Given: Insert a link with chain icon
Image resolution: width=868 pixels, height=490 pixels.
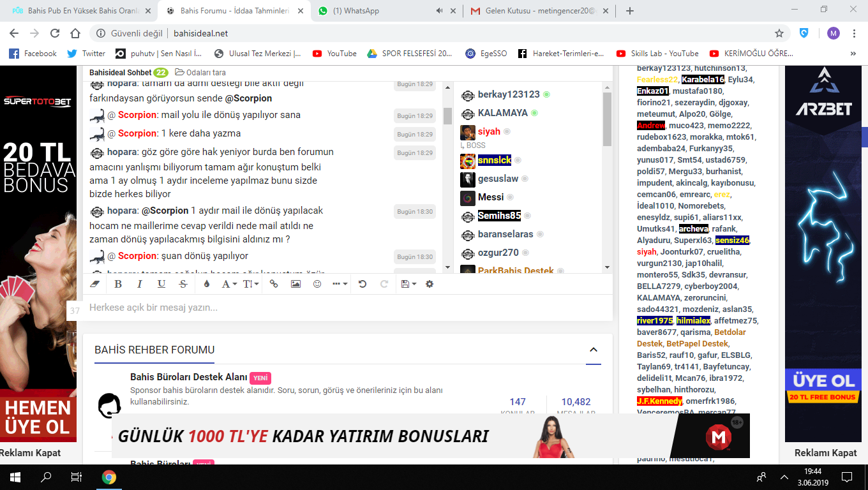Looking at the screenshot, I should (274, 284).
